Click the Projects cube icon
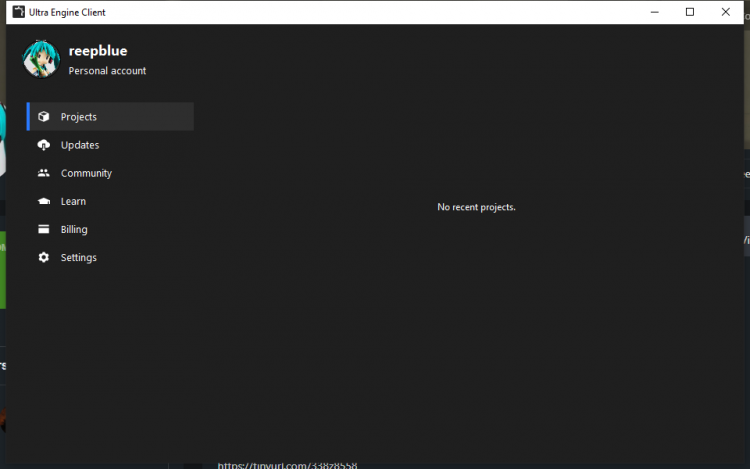 tap(44, 117)
